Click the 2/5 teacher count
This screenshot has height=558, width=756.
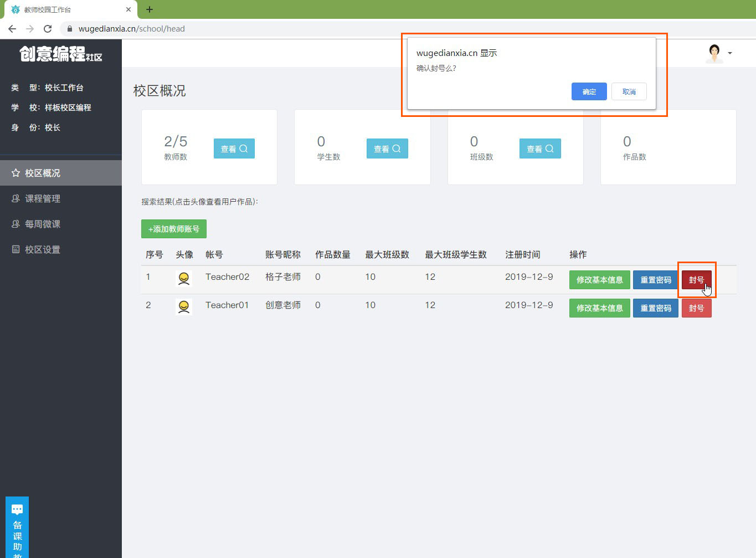[176, 141]
